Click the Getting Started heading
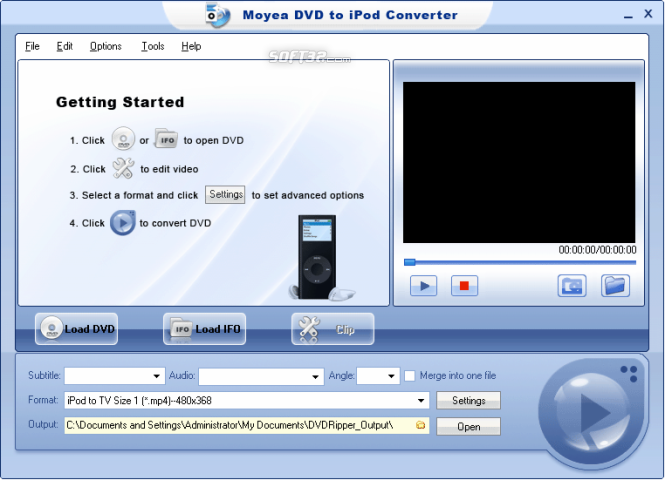This screenshot has width=665, height=480. tap(120, 102)
